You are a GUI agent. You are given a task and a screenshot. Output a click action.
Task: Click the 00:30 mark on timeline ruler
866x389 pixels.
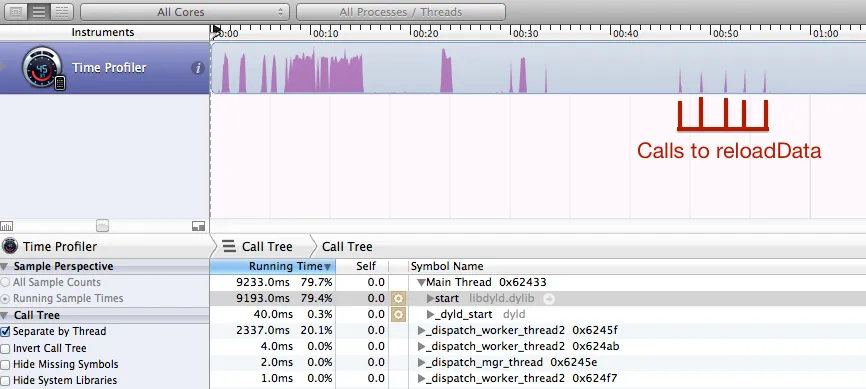coord(526,34)
